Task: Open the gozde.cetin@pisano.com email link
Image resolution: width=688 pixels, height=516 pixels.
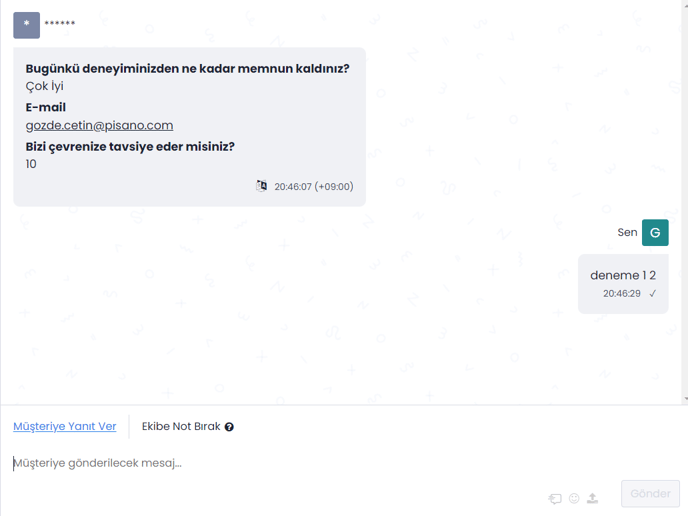Action: point(99,125)
